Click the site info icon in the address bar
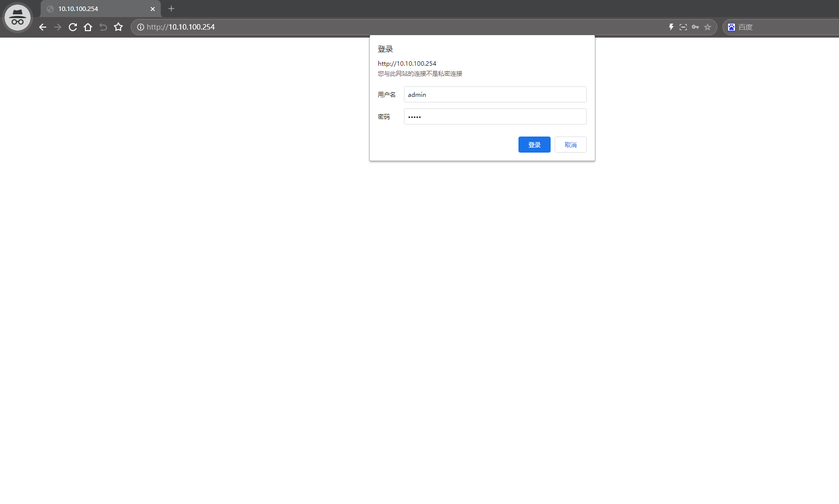Viewport: 839px width, 504px height. click(141, 27)
